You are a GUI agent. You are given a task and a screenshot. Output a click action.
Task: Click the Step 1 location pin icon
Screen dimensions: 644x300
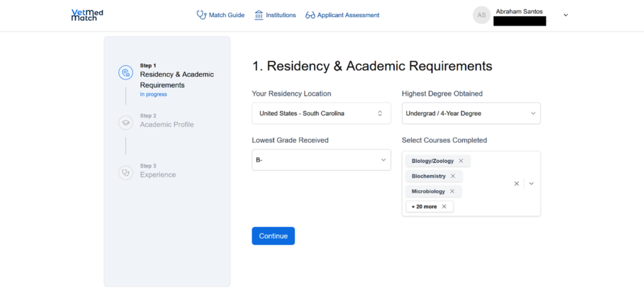coord(126,73)
